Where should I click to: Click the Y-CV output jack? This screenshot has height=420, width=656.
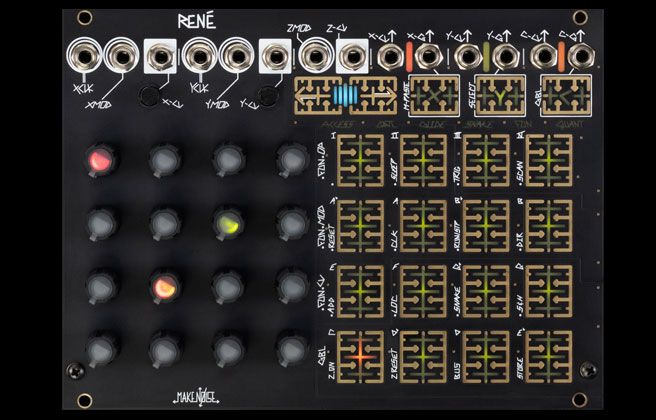[468, 56]
